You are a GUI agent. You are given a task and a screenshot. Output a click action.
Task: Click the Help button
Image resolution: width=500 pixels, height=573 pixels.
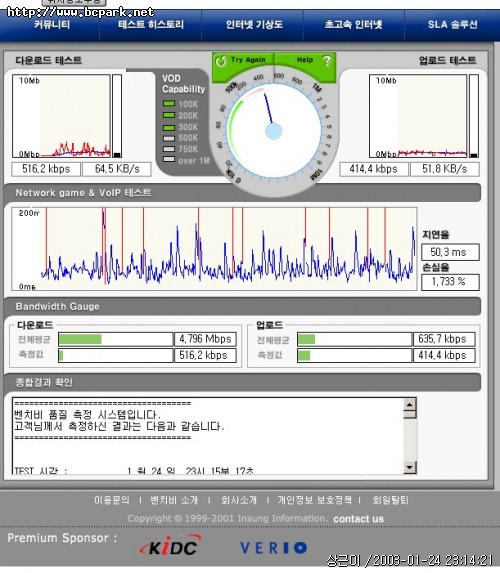(305, 61)
